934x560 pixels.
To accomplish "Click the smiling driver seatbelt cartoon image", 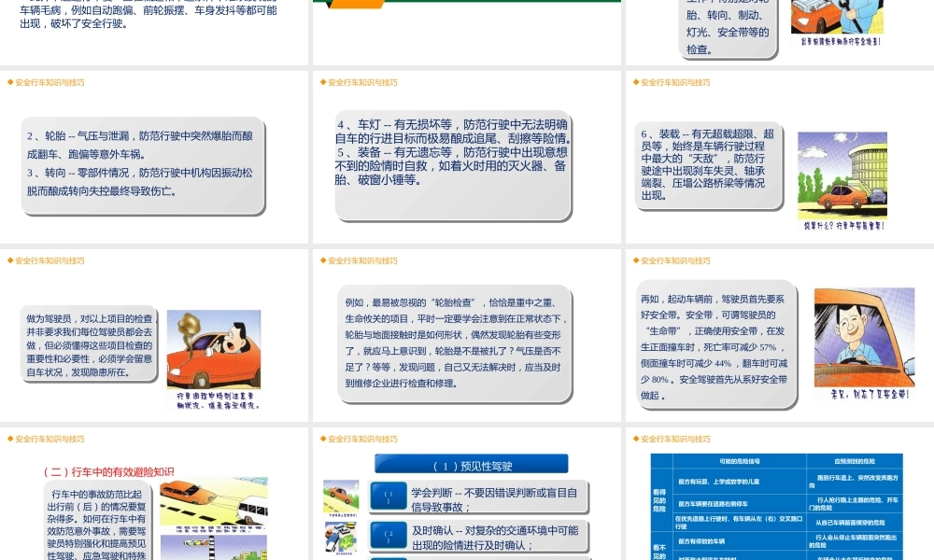I will point(864,338).
